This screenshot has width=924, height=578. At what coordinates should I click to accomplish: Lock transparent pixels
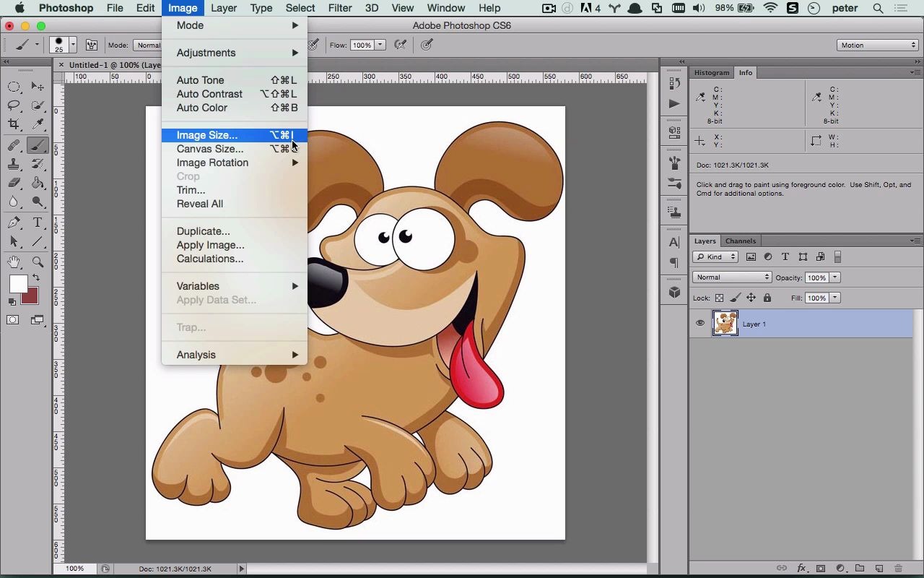click(719, 298)
